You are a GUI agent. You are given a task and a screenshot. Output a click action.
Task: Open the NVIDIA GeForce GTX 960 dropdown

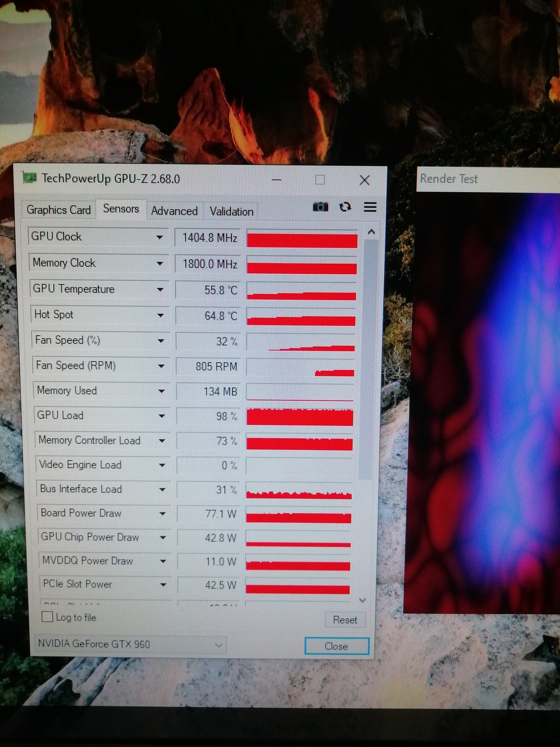click(130, 644)
